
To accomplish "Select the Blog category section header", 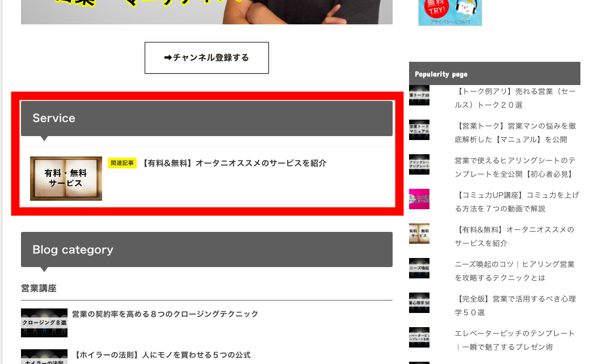I will pos(207,249).
